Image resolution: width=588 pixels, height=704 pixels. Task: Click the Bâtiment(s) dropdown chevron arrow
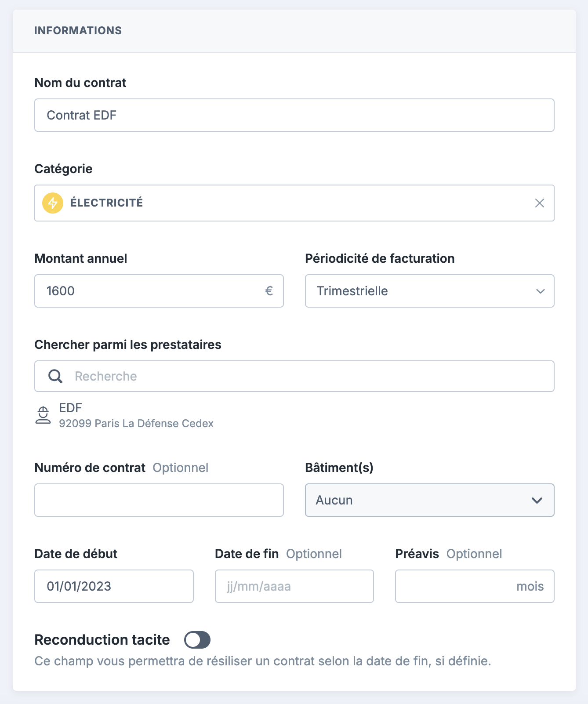[537, 500]
